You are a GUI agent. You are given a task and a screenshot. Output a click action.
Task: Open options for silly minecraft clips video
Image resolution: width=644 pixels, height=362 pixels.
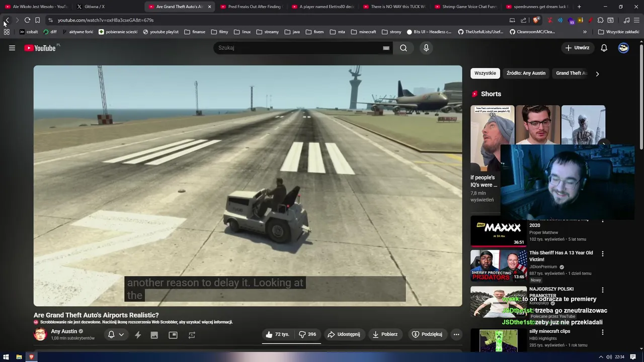(x=603, y=332)
